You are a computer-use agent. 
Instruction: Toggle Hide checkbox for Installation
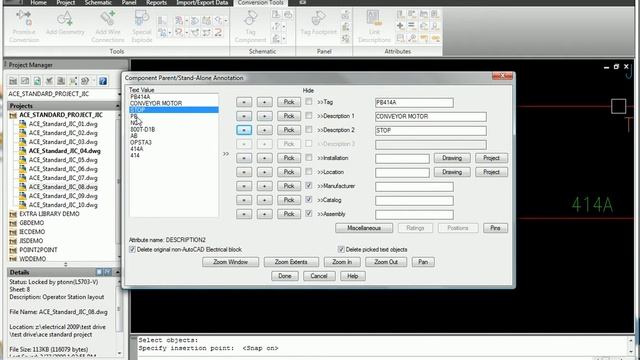[x=309, y=158]
